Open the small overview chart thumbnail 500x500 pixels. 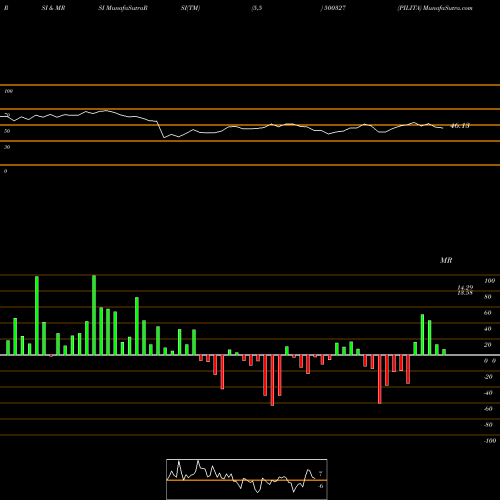pyautogui.click(x=247, y=479)
